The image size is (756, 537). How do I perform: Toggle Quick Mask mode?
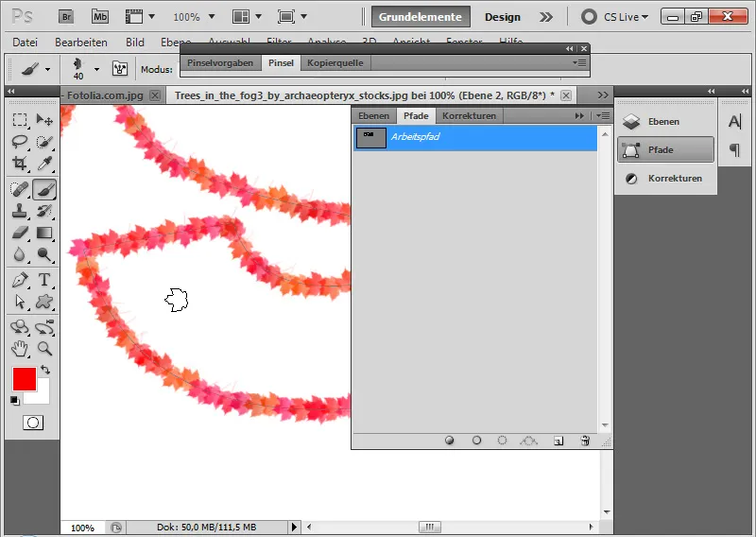33,423
